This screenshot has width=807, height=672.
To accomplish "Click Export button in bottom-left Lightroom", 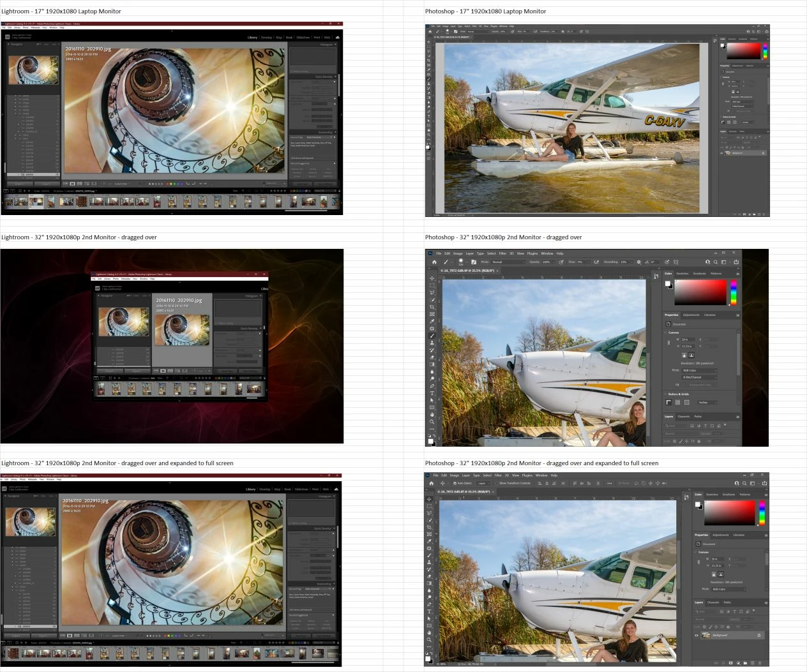I will click(43, 636).
